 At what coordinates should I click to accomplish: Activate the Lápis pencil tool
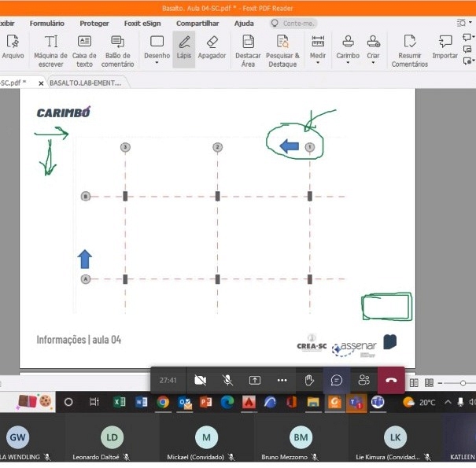[x=184, y=49]
